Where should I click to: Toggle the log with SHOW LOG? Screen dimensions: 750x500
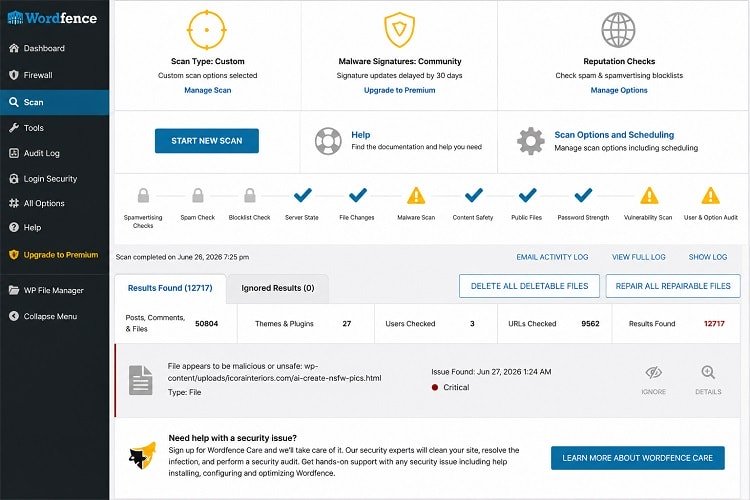pyautogui.click(x=707, y=257)
